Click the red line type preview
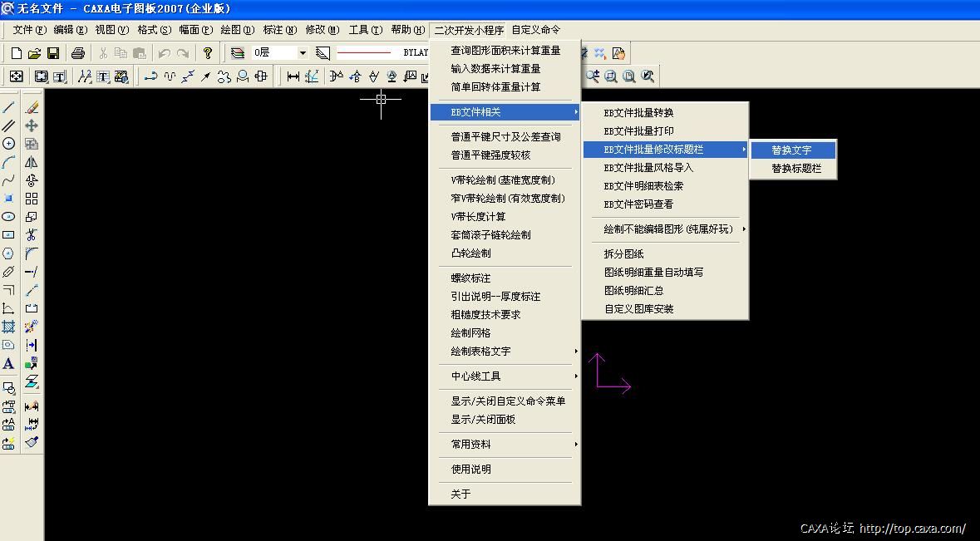980x541 pixels. coord(364,52)
